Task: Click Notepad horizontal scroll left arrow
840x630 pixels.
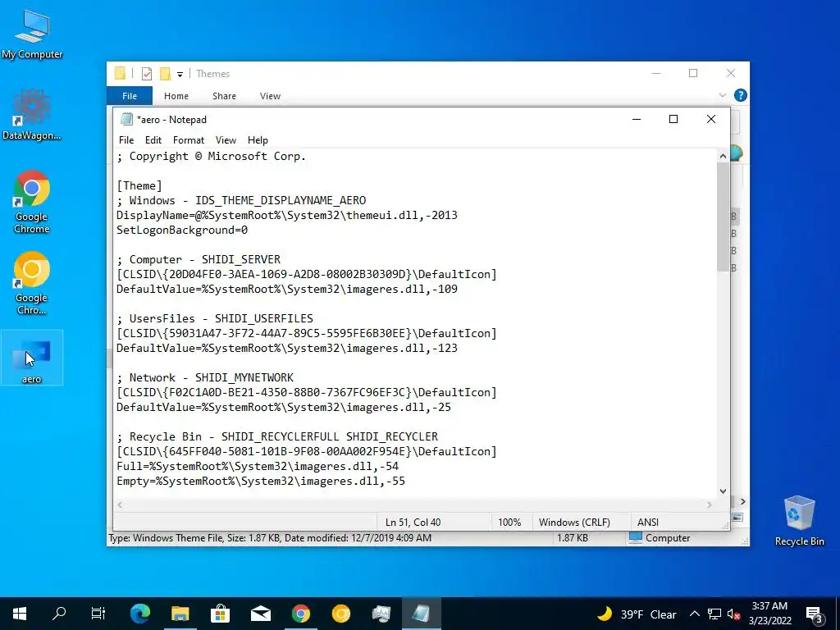Action: pyautogui.click(x=120, y=504)
